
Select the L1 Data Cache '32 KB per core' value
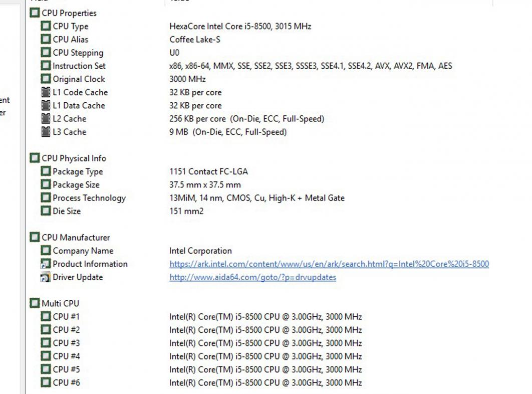tap(195, 106)
